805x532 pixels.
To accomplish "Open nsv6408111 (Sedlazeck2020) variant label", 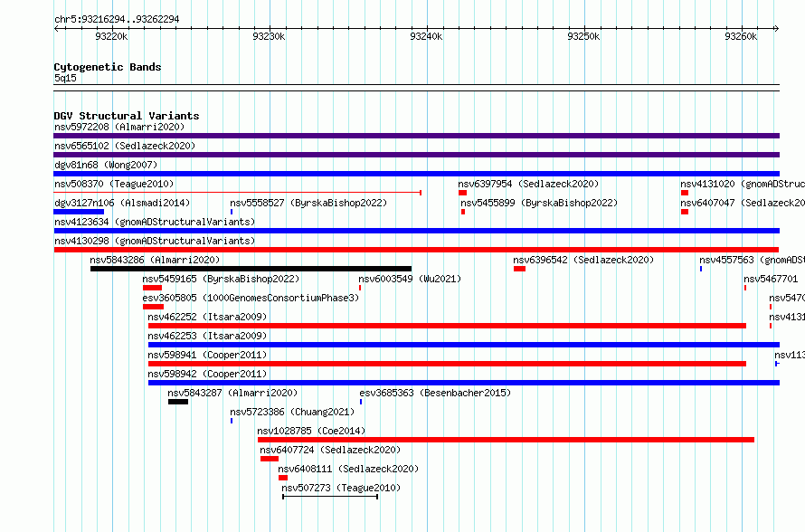I will coord(348,469).
